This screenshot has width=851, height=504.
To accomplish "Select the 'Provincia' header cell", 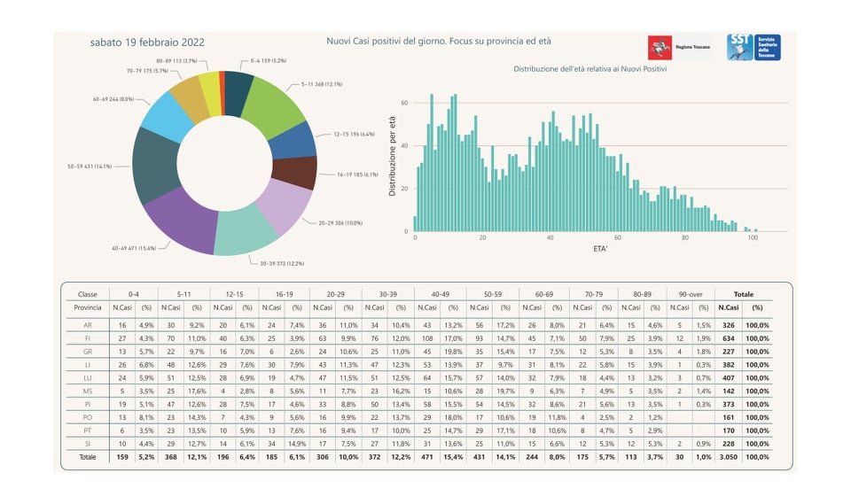I will 87,307.
